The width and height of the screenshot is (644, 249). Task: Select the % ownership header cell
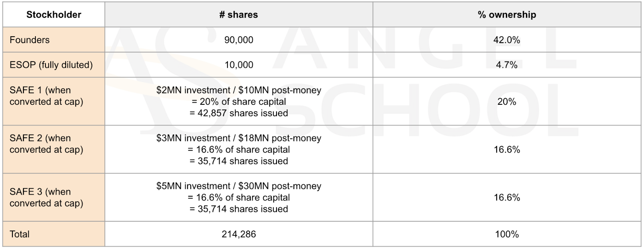pos(507,15)
